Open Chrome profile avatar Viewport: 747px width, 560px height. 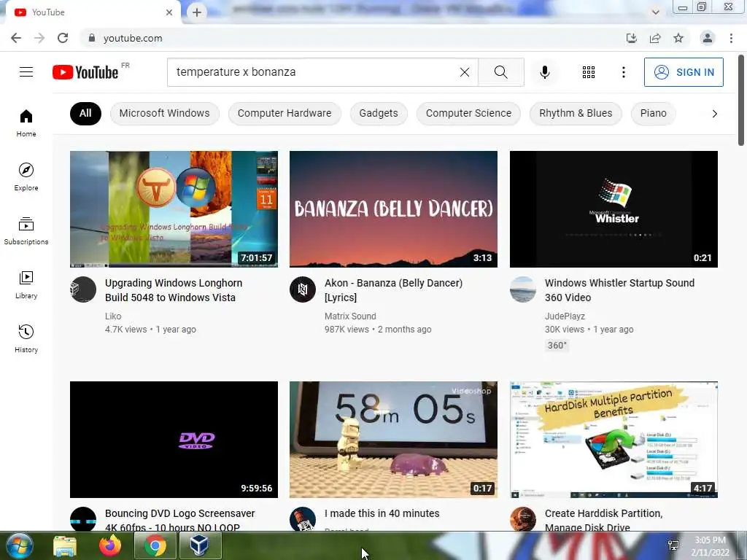(x=708, y=38)
